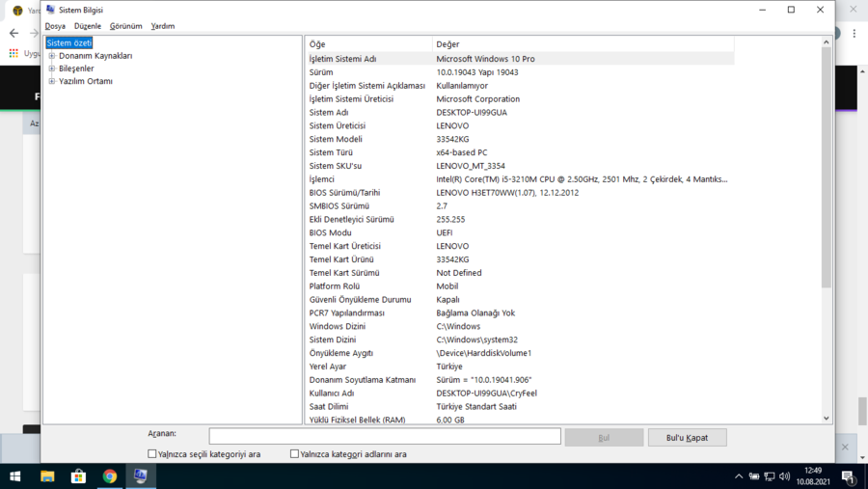Click the x64-based PC value
This screenshot has width=868, height=489.
tap(462, 152)
